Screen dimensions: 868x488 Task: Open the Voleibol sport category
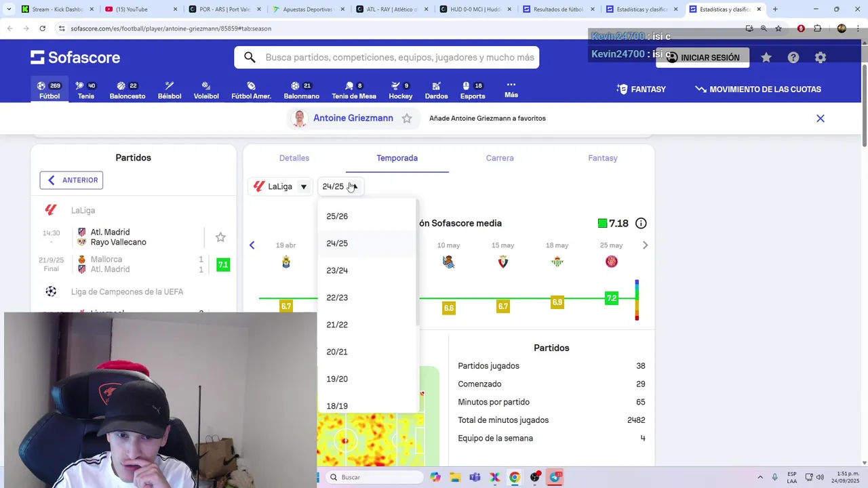[206, 90]
